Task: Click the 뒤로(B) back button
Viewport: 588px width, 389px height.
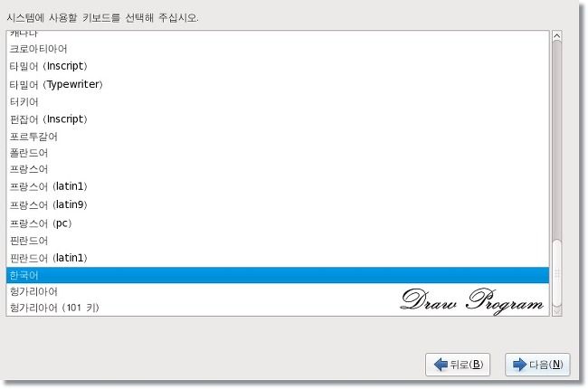Action: click(x=458, y=365)
